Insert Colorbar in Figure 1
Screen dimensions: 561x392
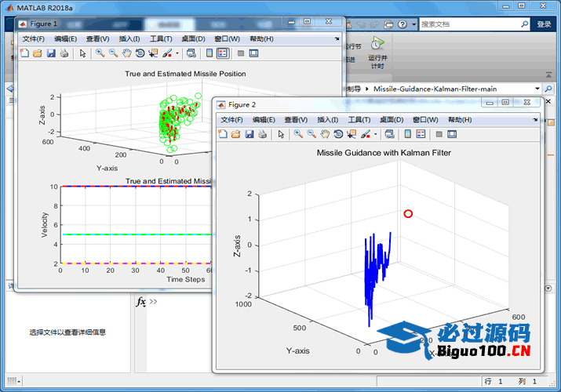pos(209,53)
